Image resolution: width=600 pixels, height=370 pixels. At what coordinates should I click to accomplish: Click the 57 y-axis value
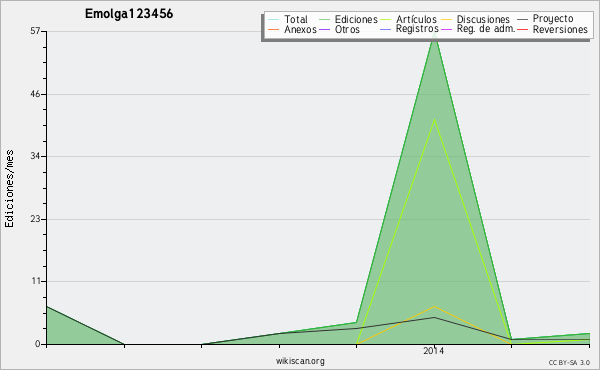pyautogui.click(x=35, y=31)
